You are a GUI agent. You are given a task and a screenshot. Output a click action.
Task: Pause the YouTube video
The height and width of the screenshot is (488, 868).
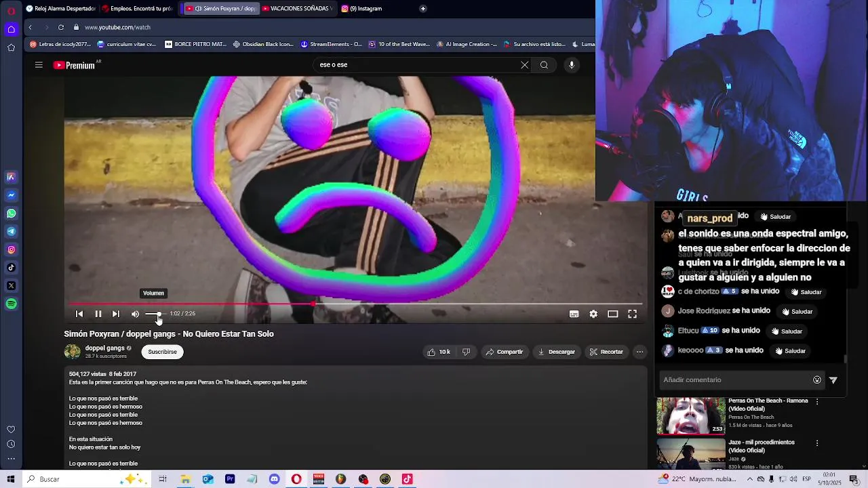pos(98,314)
